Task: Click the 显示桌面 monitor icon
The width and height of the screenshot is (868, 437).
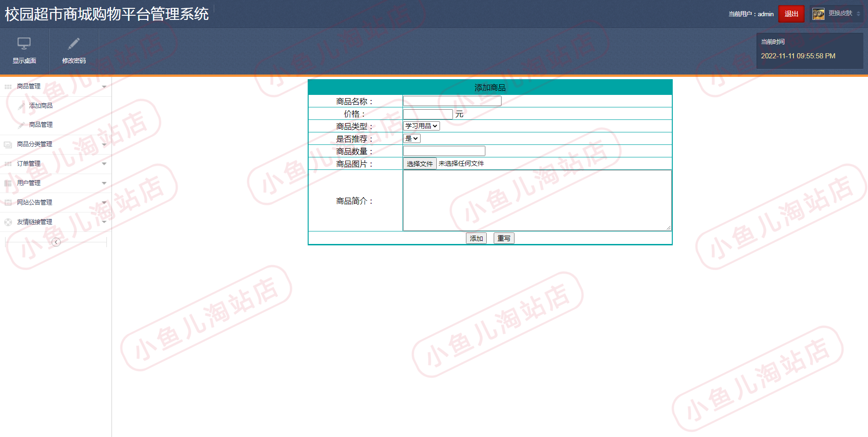Action: (24, 44)
